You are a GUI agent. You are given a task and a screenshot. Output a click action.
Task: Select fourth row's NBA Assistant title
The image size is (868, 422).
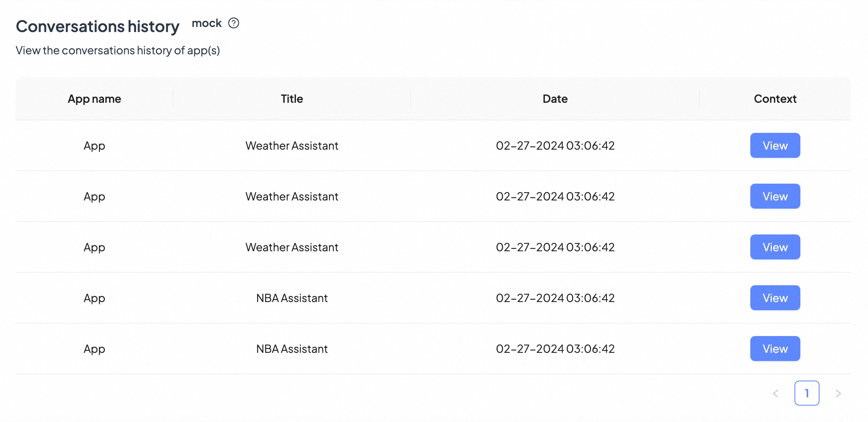[292, 298]
